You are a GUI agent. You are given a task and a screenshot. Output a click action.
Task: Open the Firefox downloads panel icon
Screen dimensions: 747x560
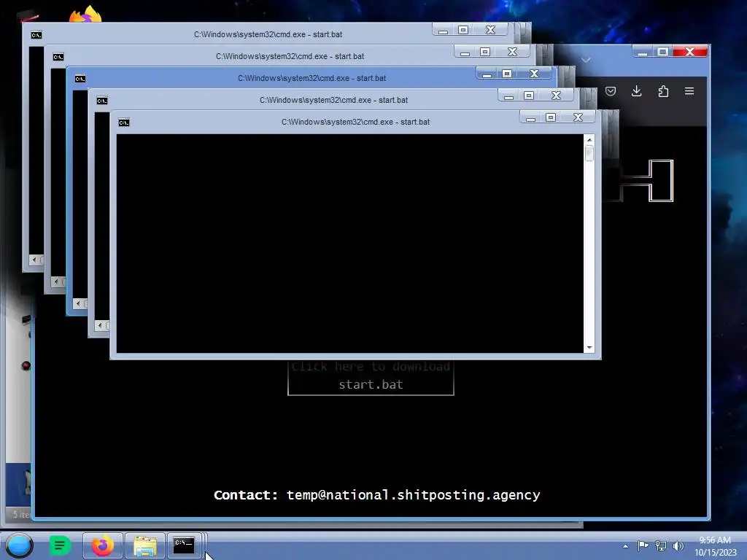point(636,91)
